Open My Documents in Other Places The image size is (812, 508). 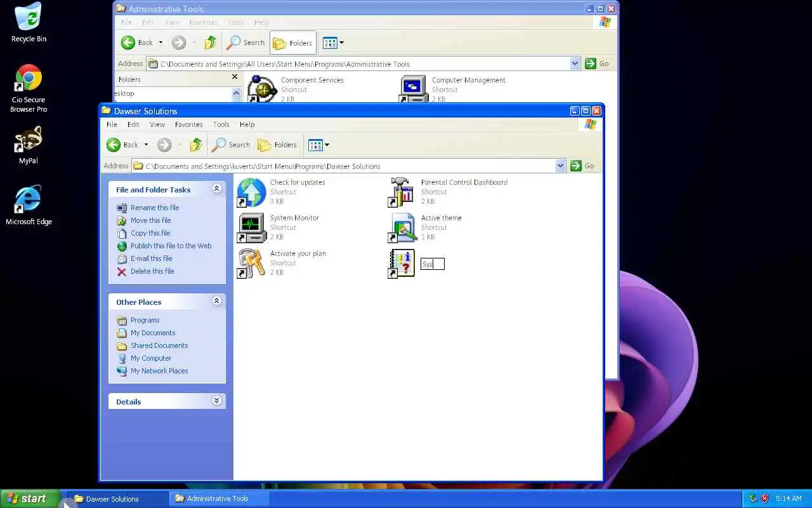click(153, 333)
